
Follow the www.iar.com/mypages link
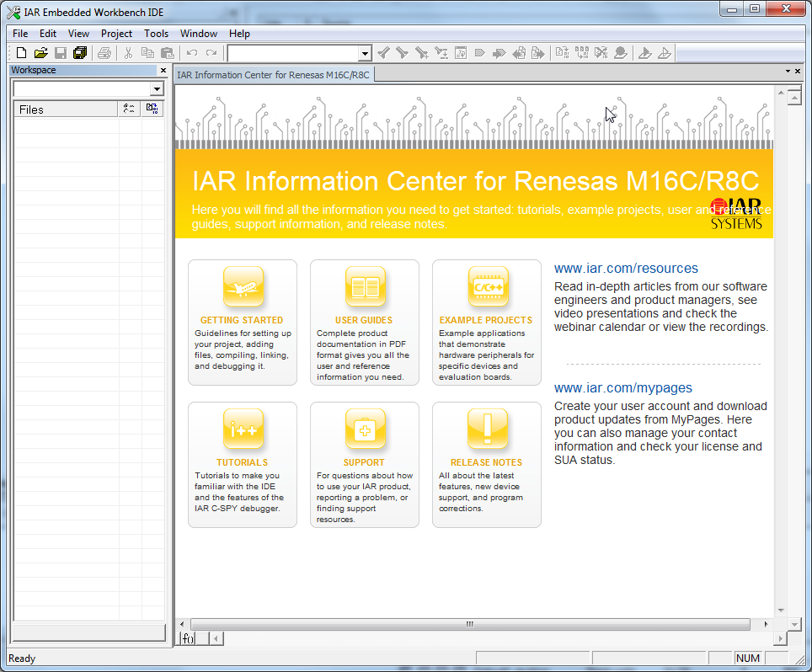coord(622,388)
